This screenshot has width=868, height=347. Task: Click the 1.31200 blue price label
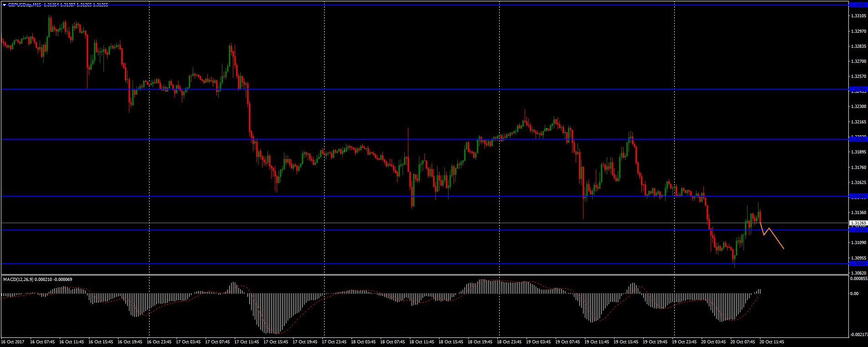click(858, 230)
